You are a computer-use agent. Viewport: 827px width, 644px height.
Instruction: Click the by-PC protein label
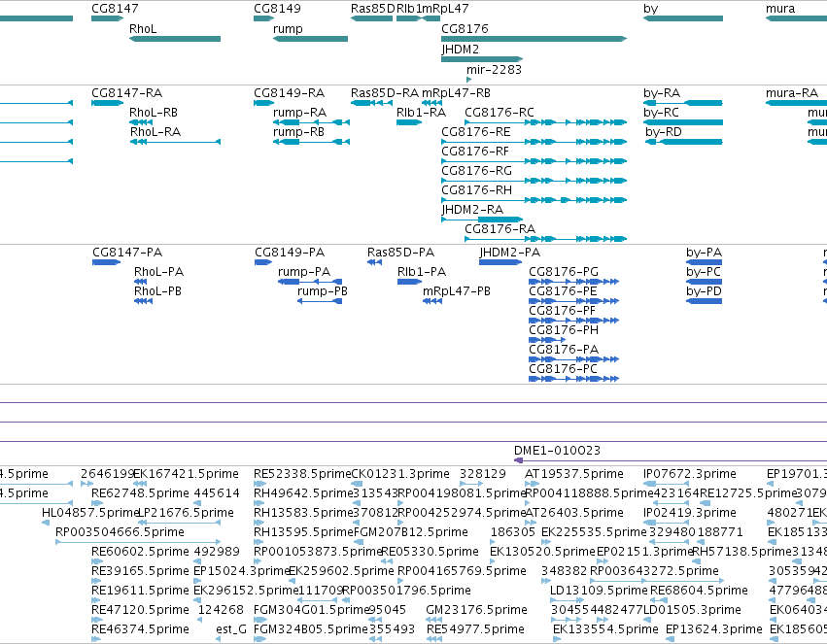(704, 272)
